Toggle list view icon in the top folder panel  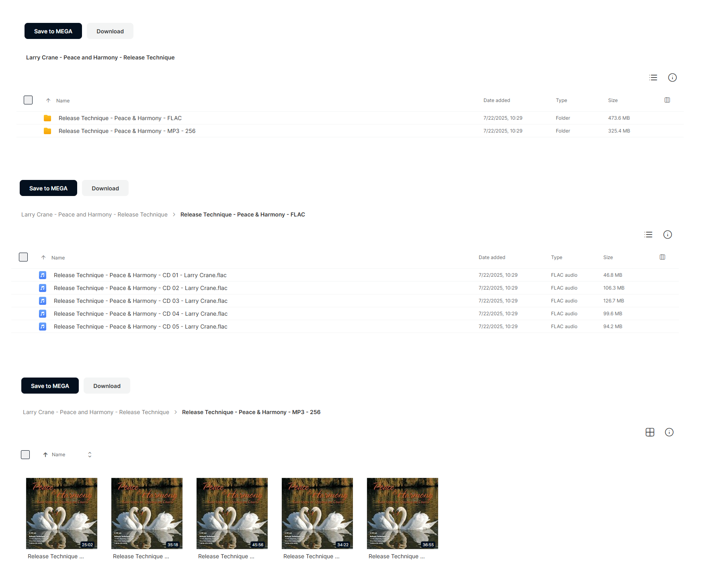653,78
